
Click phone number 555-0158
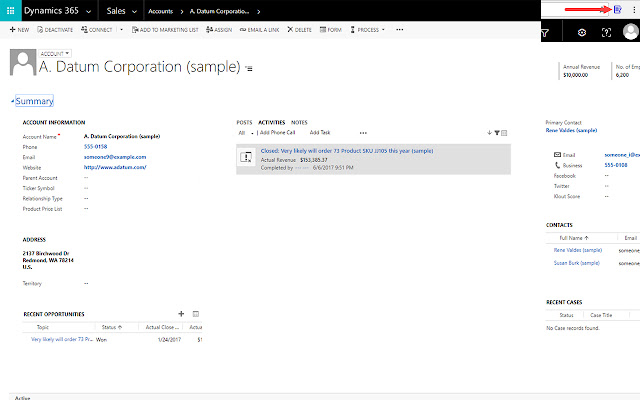click(x=96, y=147)
